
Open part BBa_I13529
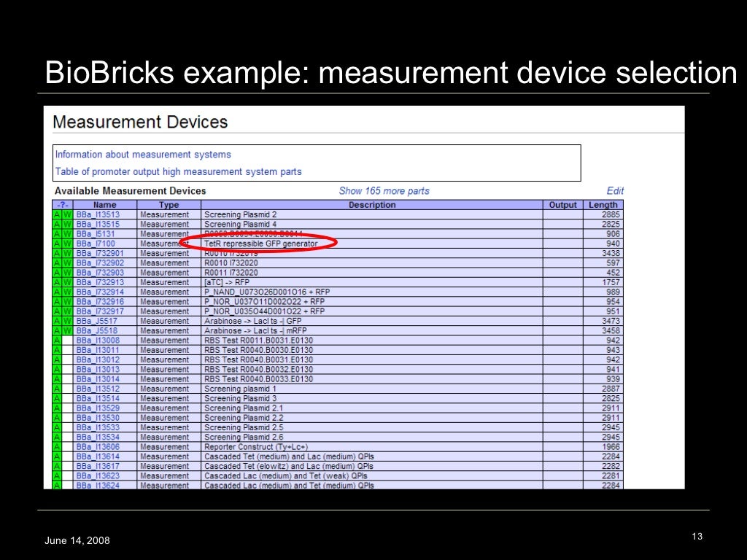coord(98,408)
